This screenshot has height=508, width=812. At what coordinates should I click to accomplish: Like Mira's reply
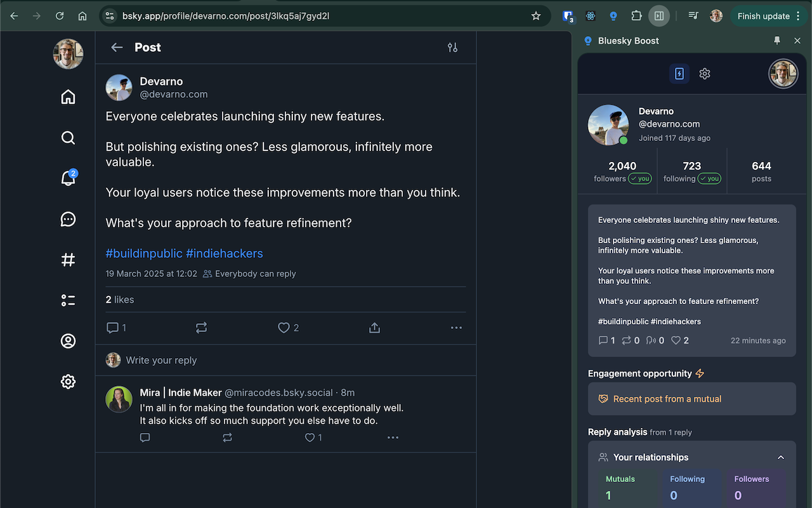(313, 438)
